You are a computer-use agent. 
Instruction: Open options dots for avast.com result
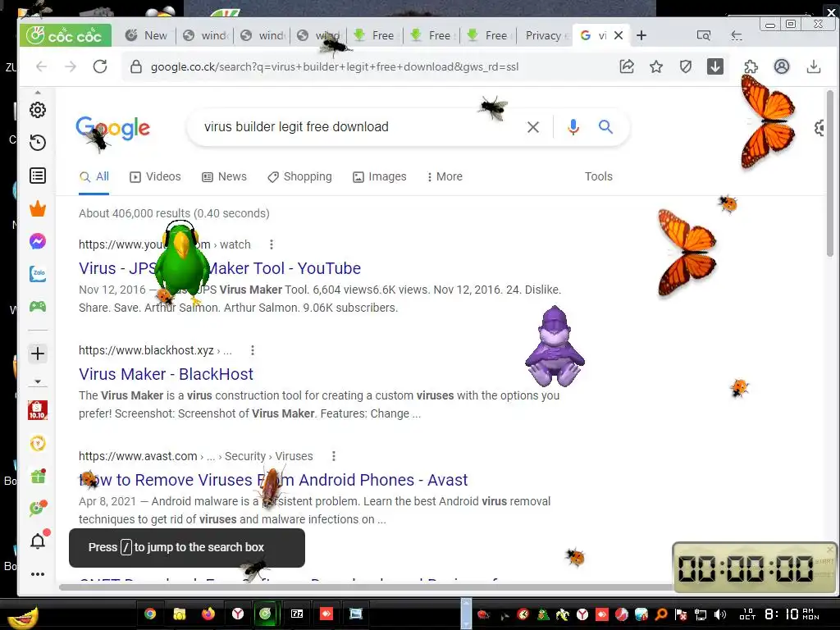[334, 456]
